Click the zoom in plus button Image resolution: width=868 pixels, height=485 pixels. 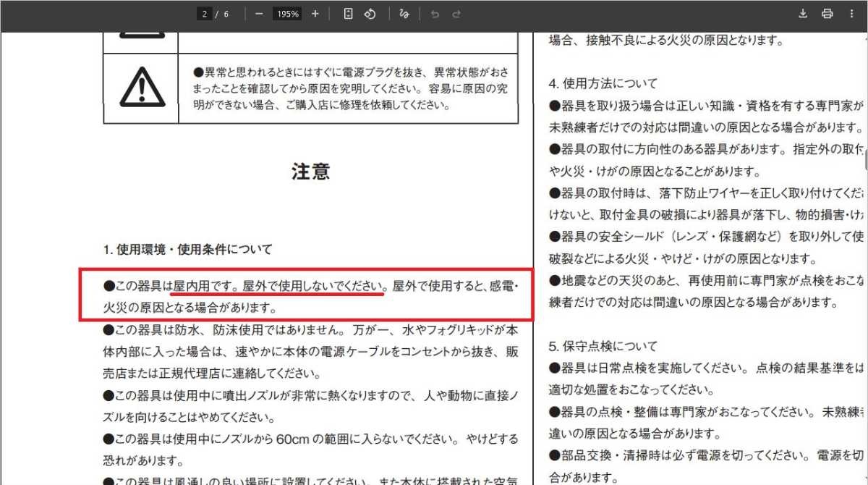pyautogui.click(x=315, y=14)
